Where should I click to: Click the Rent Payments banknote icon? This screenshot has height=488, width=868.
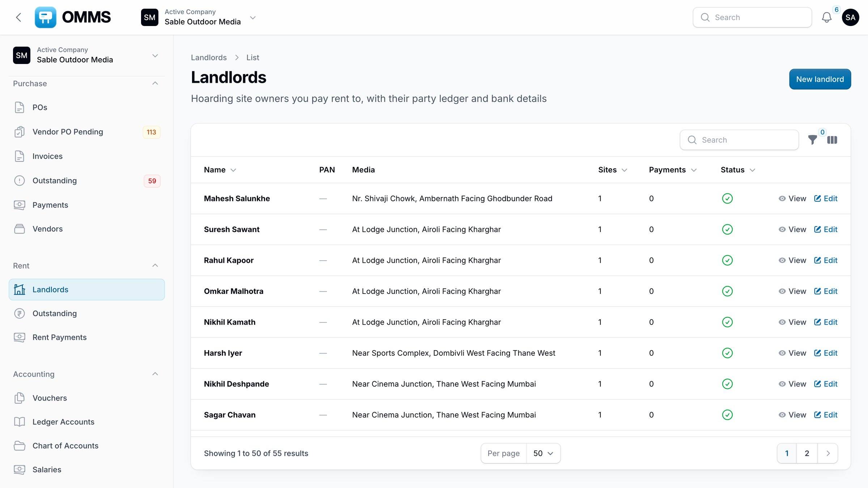(x=20, y=337)
